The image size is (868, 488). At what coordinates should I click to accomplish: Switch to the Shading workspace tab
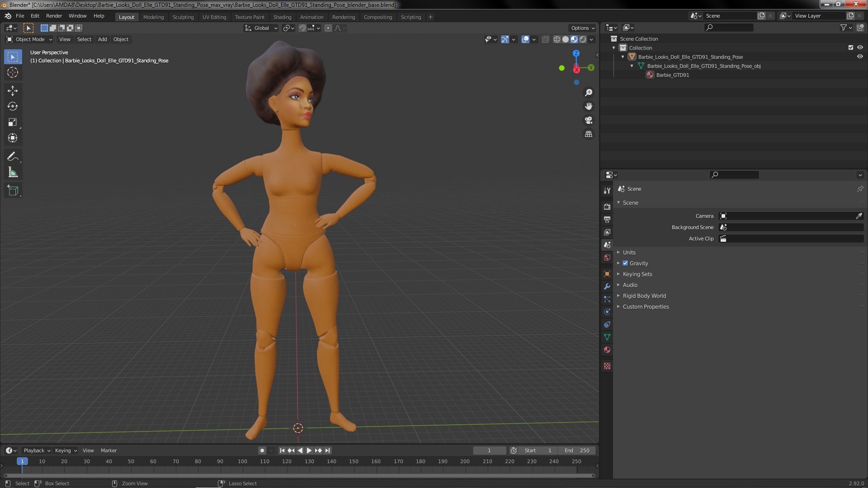tap(282, 17)
